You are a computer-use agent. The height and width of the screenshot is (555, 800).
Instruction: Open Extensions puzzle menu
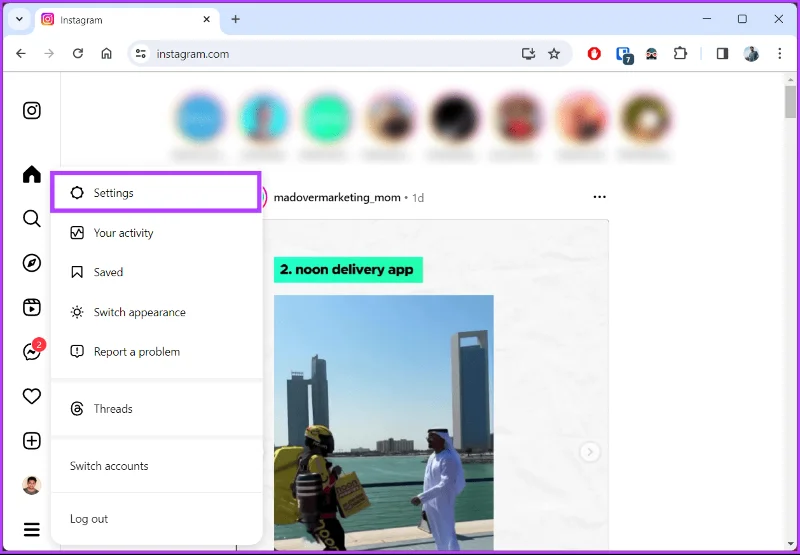tap(680, 54)
